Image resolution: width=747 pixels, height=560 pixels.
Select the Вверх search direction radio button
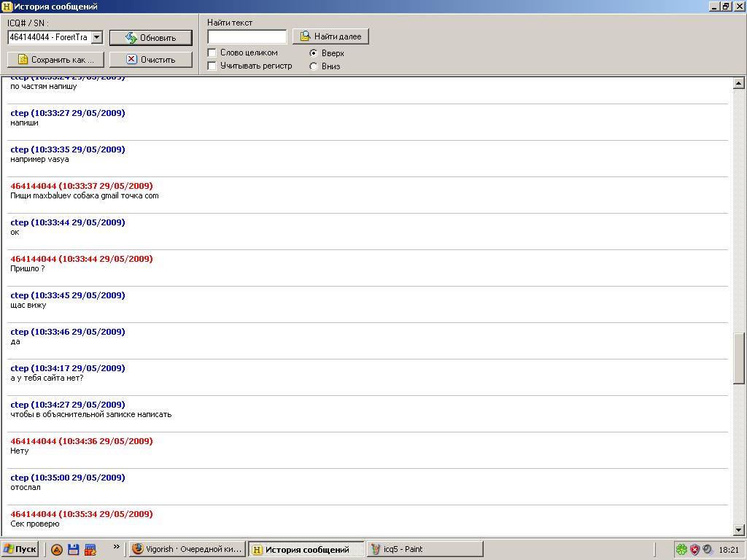click(x=314, y=53)
